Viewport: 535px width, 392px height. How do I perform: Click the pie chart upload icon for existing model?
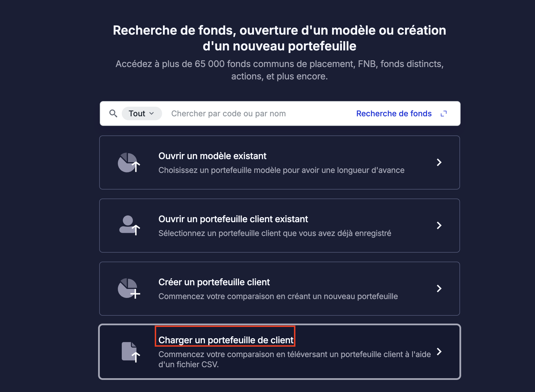coord(129,162)
